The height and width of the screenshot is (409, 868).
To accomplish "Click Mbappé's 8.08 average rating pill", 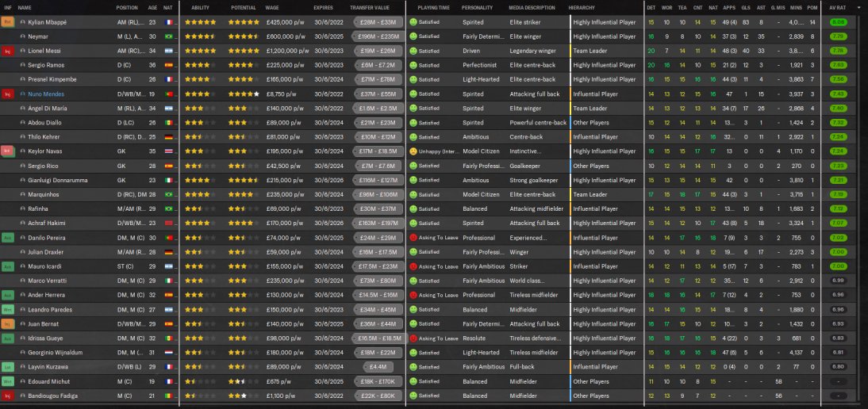I will (x=838, y=22).
